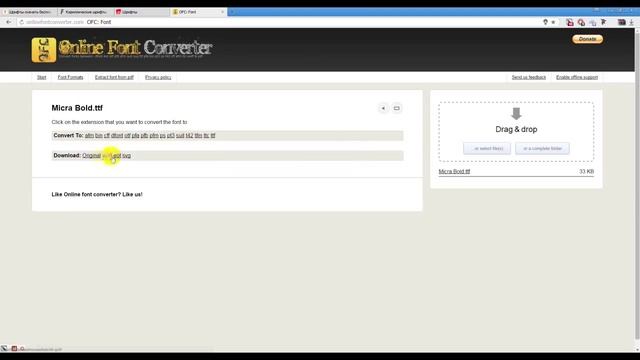Click the rectangle icon beside Micra Bold.ttf
The height and width of the screenshot is (360, 640).
396,108
